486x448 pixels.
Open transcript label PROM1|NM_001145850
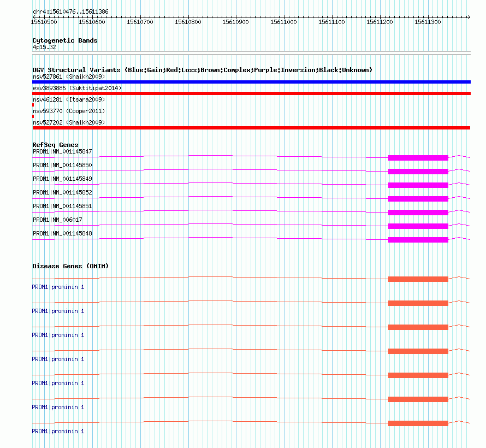tap(62, 165)
